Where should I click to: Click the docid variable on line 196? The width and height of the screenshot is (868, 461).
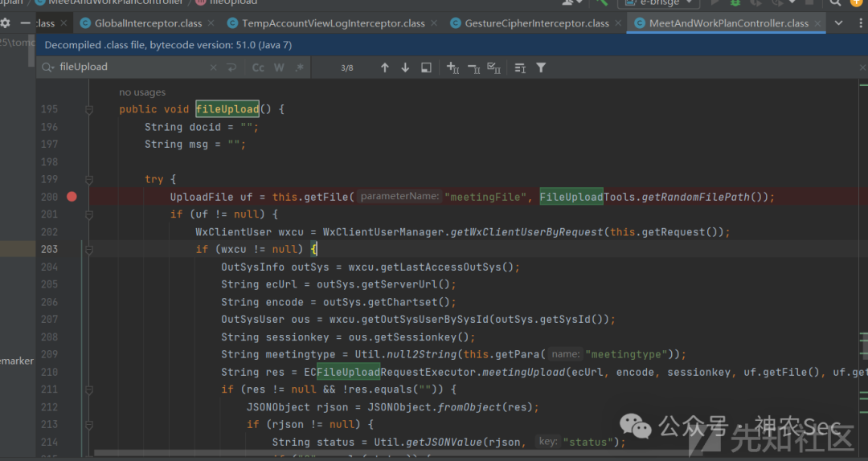[205, 127]
